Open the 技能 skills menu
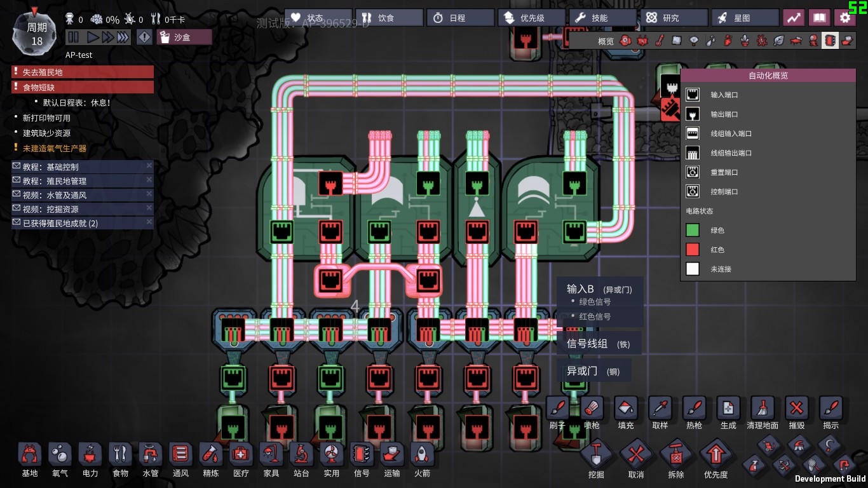Image resolution: width=868 pixels, height=488 pixels. pyautogui.click(x=602, y=18)
